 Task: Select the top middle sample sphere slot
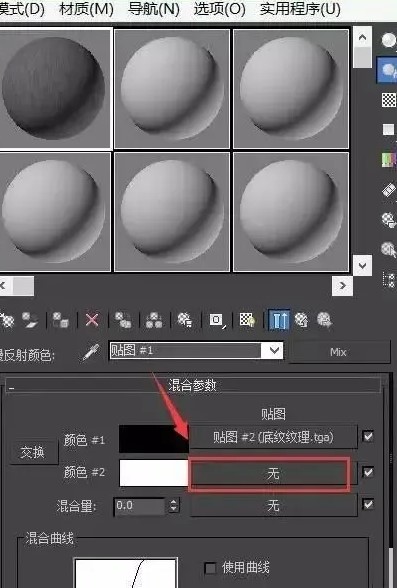tap(172, 88)
